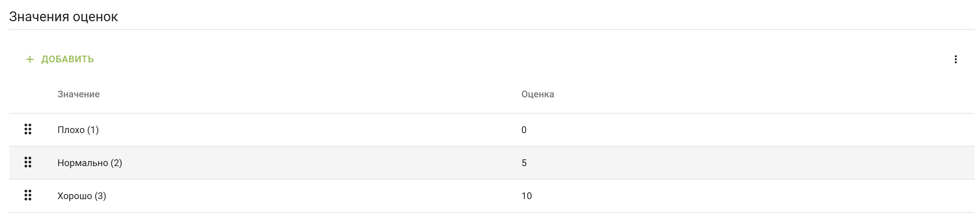
Task: Grab the drag handle for Хорошо
Action: tap(28, 196)
